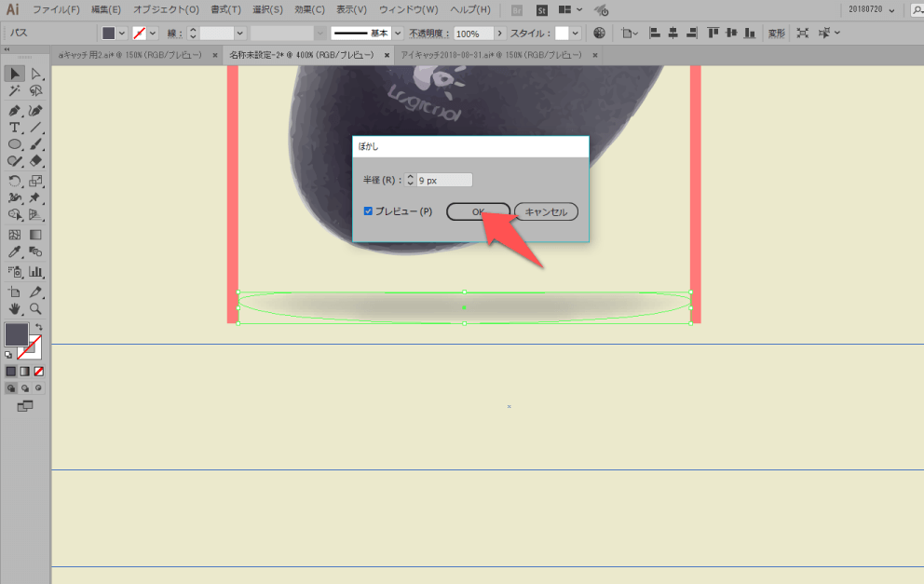The width and height of the screenshot is (924, 584).
Task: Choose the Gradient tool
Action: point(36,235)
